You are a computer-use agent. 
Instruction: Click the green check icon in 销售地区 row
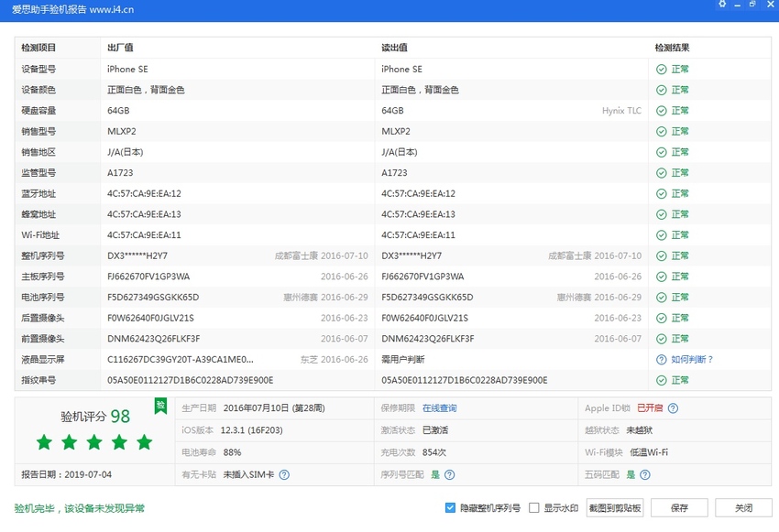click(662, 152)
